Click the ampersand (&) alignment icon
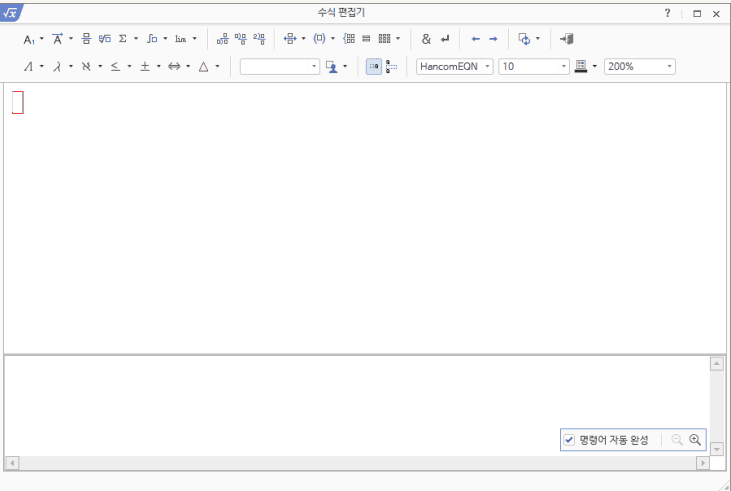This screenshot has width=731, height=491. click(x=426, y=39)
